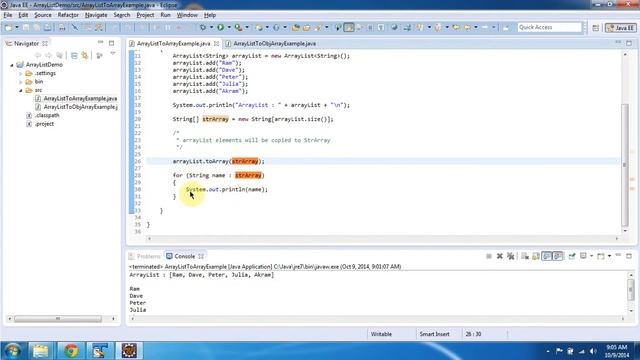The width and height of the screenshot is (640, 360).
Task: Click the Search flashlight icon in toolbar
Action: (318, 27)
